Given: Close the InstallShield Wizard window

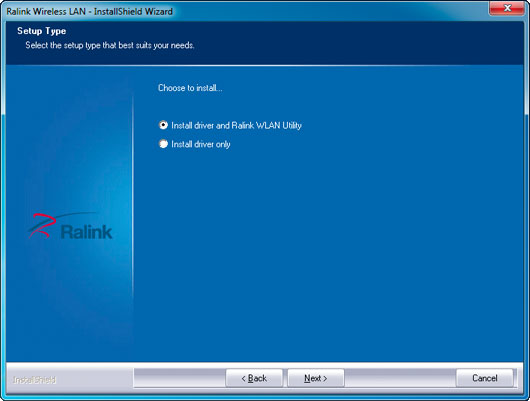Looking at the screenshot, I should 507,8.
